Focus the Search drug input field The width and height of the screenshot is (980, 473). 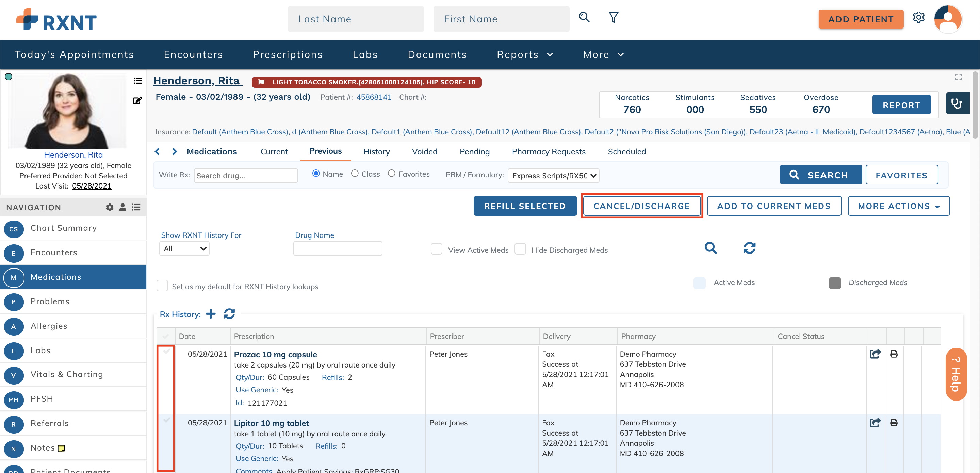(x=246, y=176)
